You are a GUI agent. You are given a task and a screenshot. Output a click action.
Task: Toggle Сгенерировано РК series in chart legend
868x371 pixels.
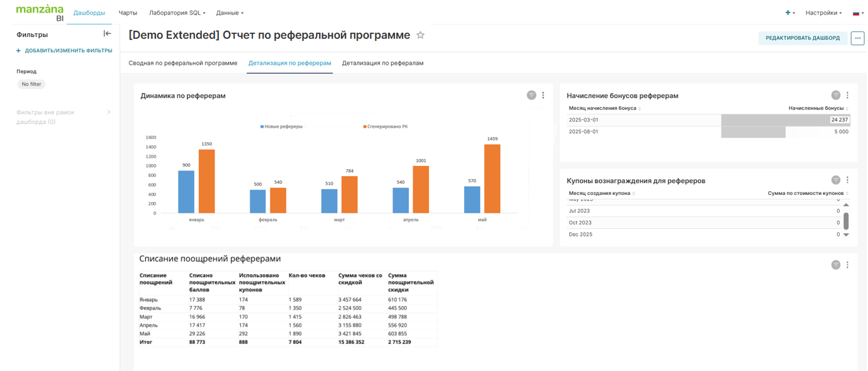(385, 126)
